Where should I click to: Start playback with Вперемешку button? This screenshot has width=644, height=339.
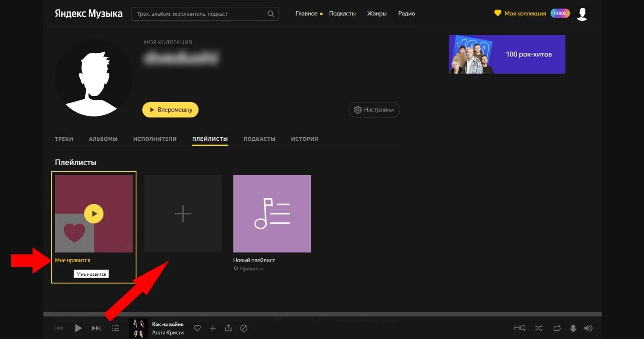click(x=170, y=110)
